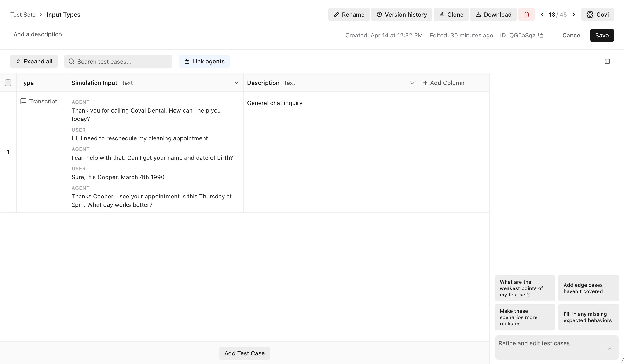Click the Link agents button

tap(204, 61)
